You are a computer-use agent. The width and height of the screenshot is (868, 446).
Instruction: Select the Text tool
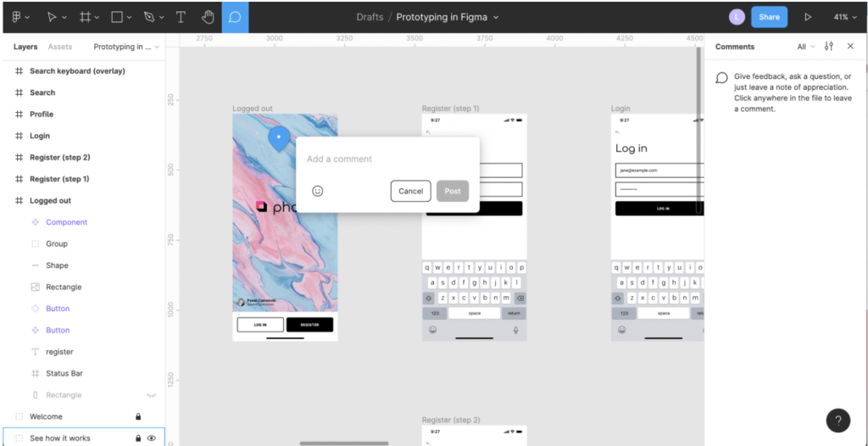(x=181, y=17)
